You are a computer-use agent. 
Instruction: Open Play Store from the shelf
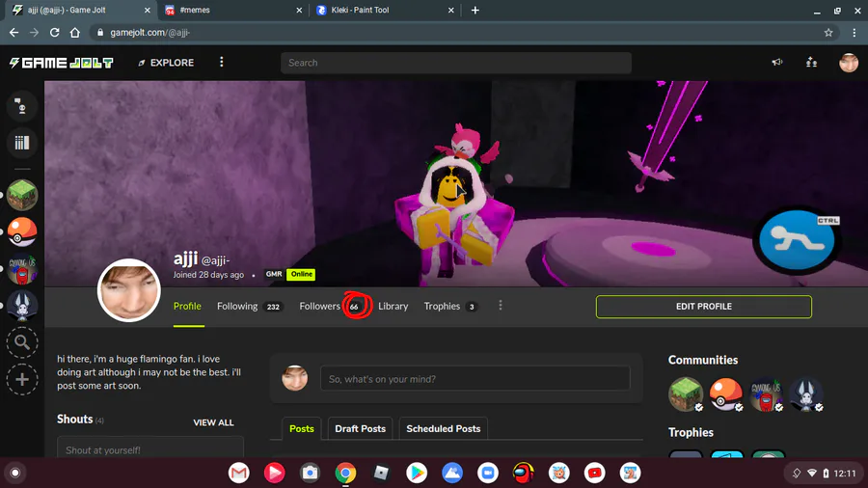pyautogui.click(x=417, y=474)
